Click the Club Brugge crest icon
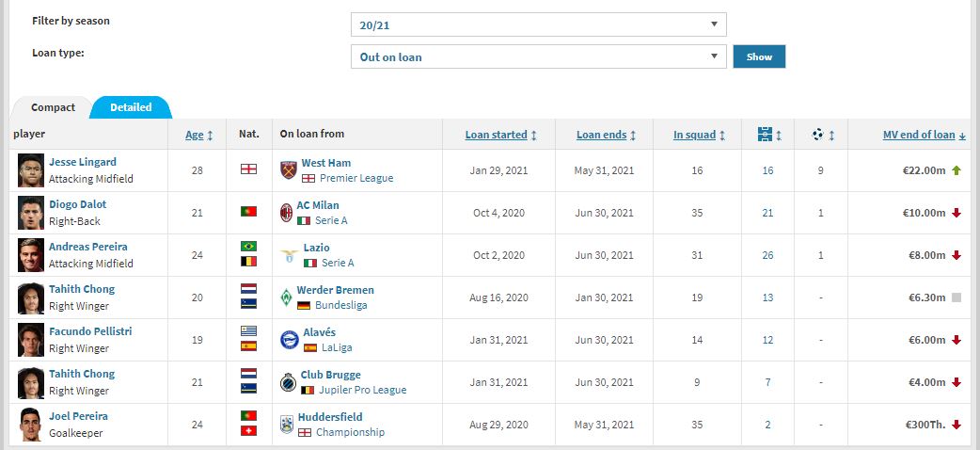Viewport: 980px width, 450px height. click(288, 382)
